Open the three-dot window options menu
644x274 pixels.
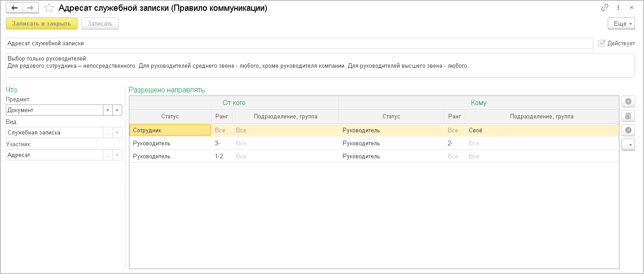[618, 8]
